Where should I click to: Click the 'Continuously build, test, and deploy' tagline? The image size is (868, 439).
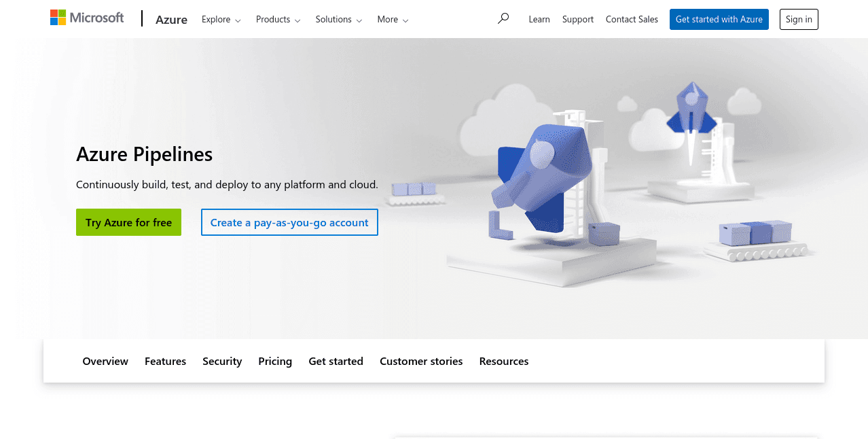click(227, 185)
